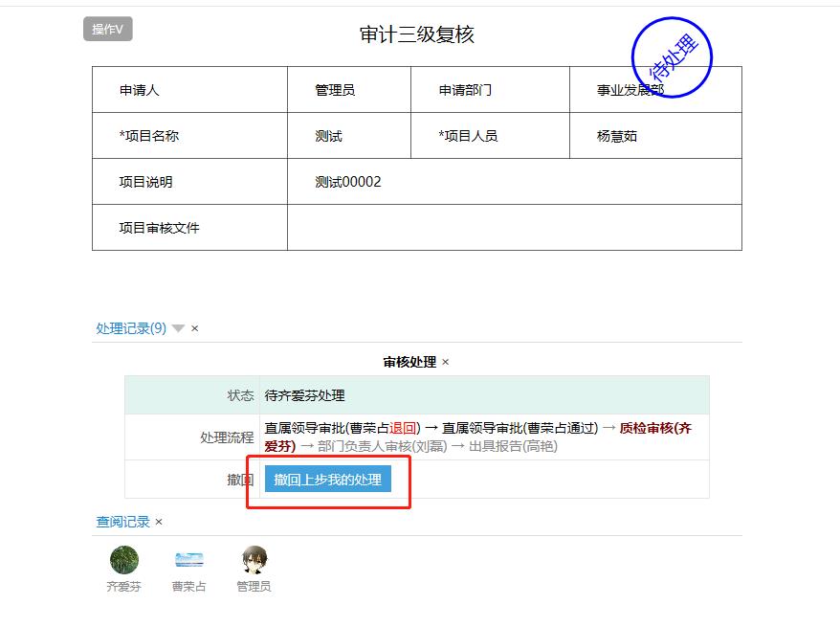Click the 状态 row label
Image resolution: width=840 pixels, height=627 pixels.
click(240, 395)
